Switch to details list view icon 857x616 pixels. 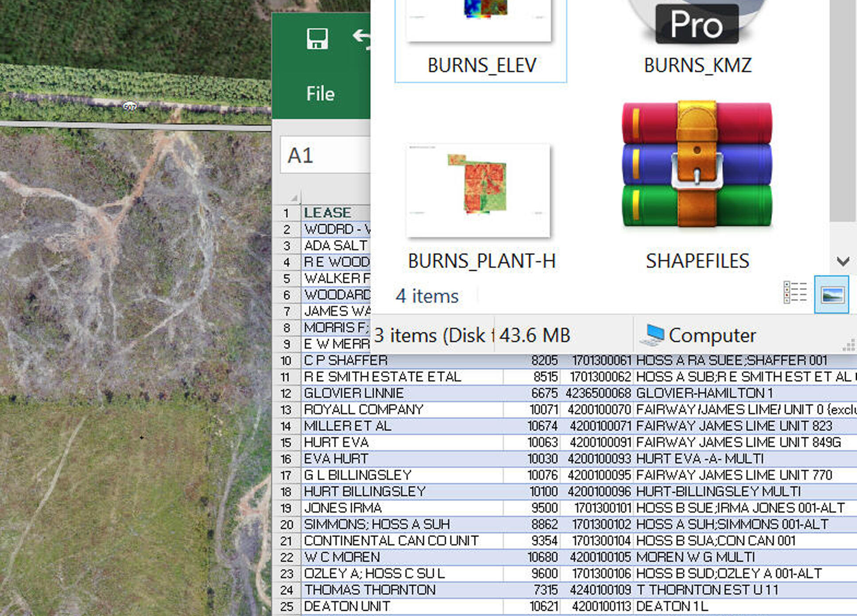(795, 292)
